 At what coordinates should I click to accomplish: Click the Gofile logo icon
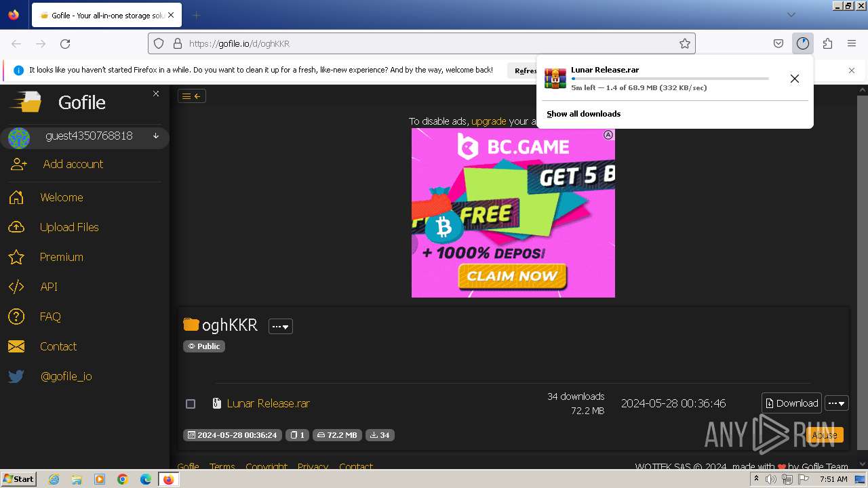click(25, 102)
